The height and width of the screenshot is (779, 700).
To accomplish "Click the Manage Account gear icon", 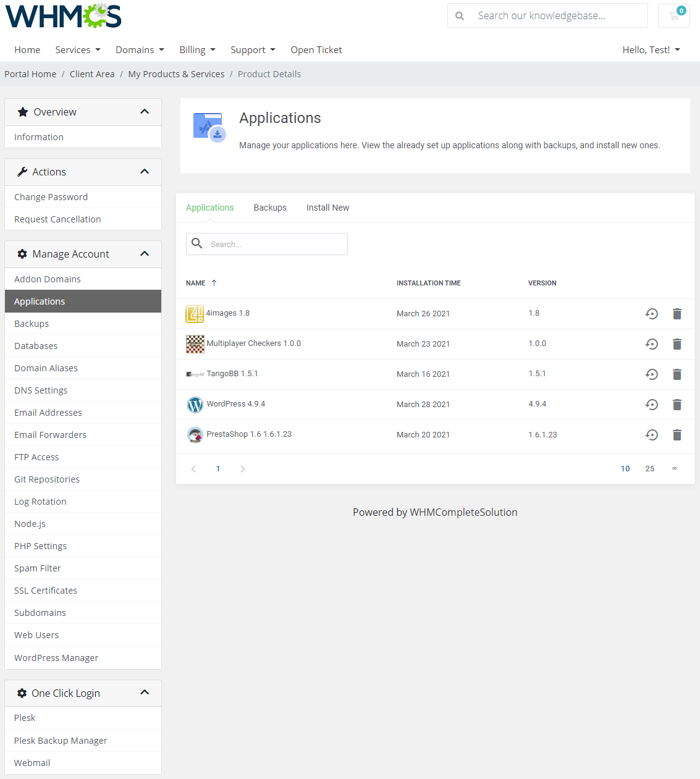I will click(x=22, y=254).
